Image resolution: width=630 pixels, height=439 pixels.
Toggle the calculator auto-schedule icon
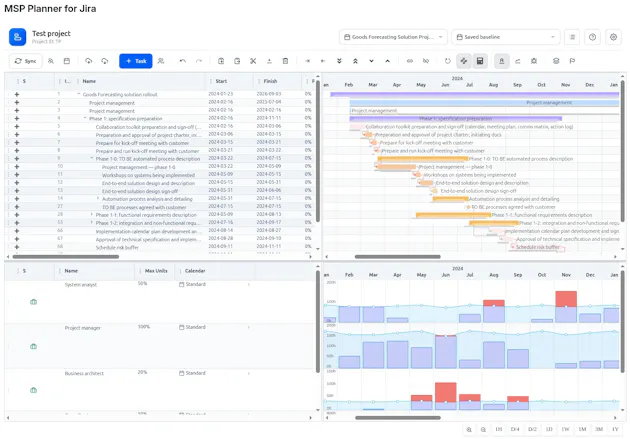pos(480,61)
